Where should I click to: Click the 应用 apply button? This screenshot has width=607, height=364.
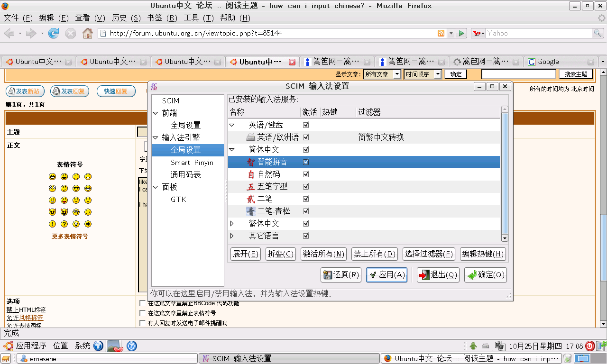tap(386, 275)
